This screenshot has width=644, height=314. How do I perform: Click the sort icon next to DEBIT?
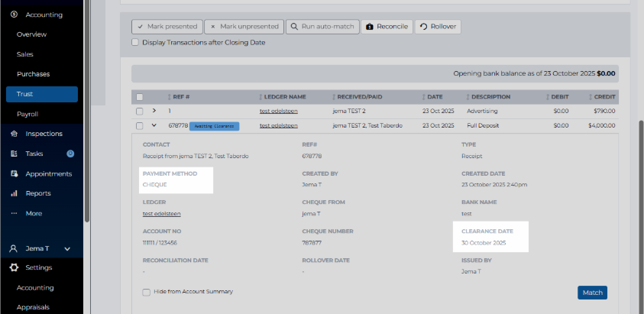(x=549, y=97)
